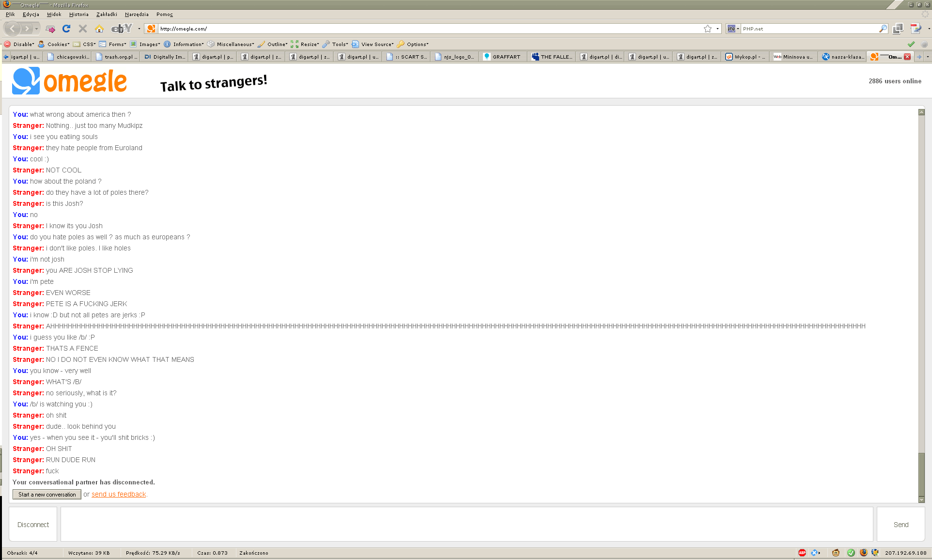Click the chat message input box
Screen dimensions: 932x560
(467, 524)
